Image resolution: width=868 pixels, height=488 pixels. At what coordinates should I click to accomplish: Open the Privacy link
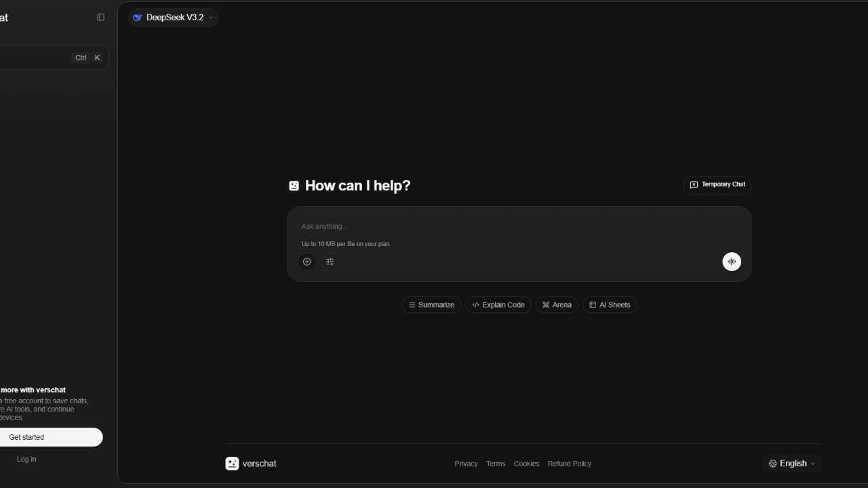pyautogui.click(x=466, y=464)
